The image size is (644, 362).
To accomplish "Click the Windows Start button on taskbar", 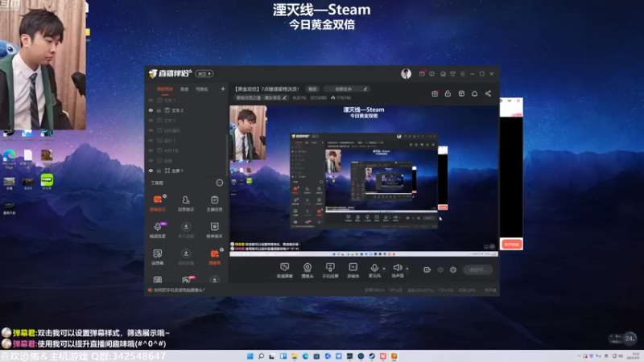I will [250, 356].
